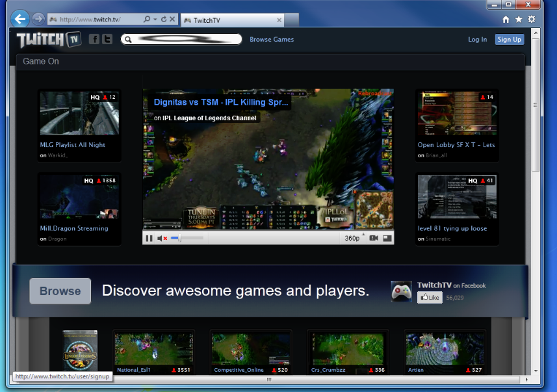Select the TwitchTV browser tab

coord(233,20)
